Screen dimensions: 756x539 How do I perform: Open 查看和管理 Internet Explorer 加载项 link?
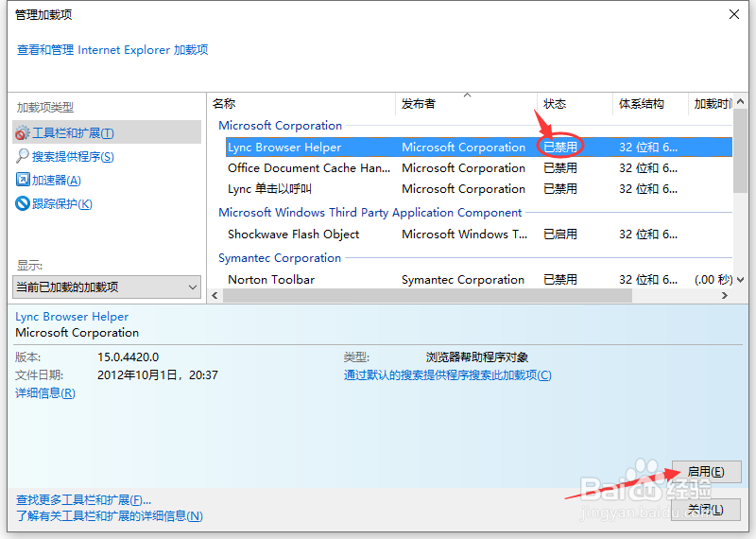coord(112,50)
